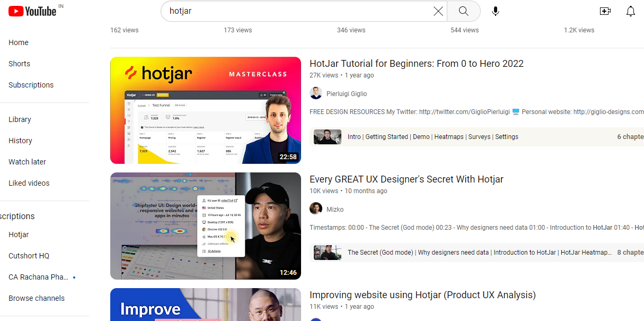Image resolution: width=644 pixels, height=321 pixels.
Task: Click the 11K views • 1 year ago text
Action: [x=342, y=307]
